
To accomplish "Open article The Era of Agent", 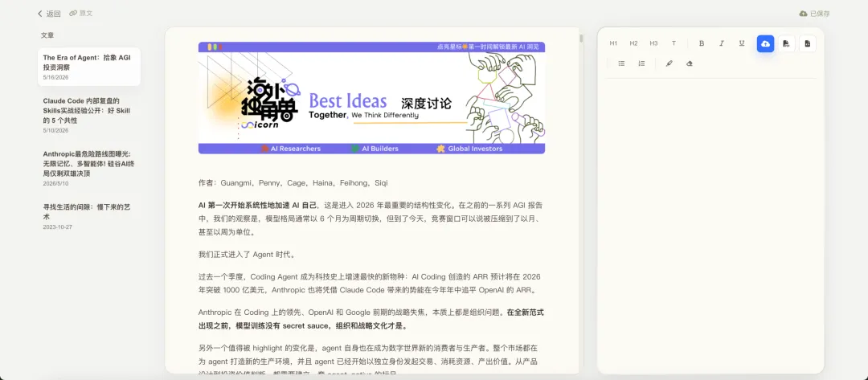I will (89, 67).
